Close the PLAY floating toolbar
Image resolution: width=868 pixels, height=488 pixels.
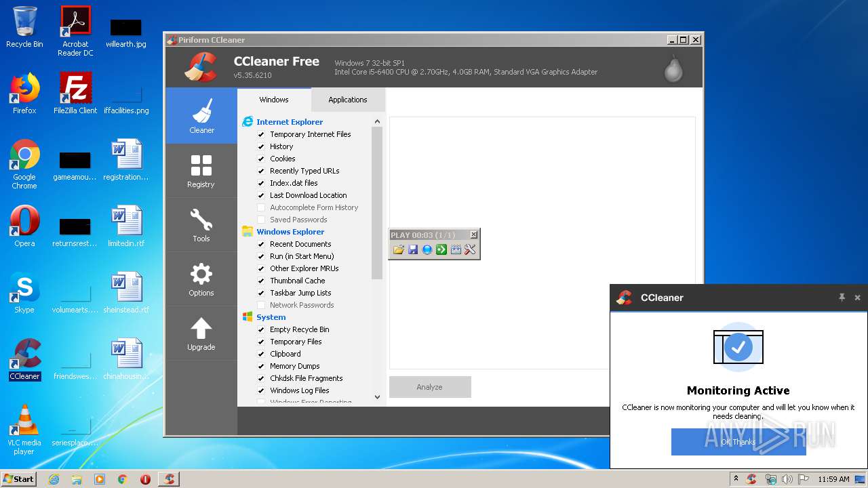tap(473, 235)
